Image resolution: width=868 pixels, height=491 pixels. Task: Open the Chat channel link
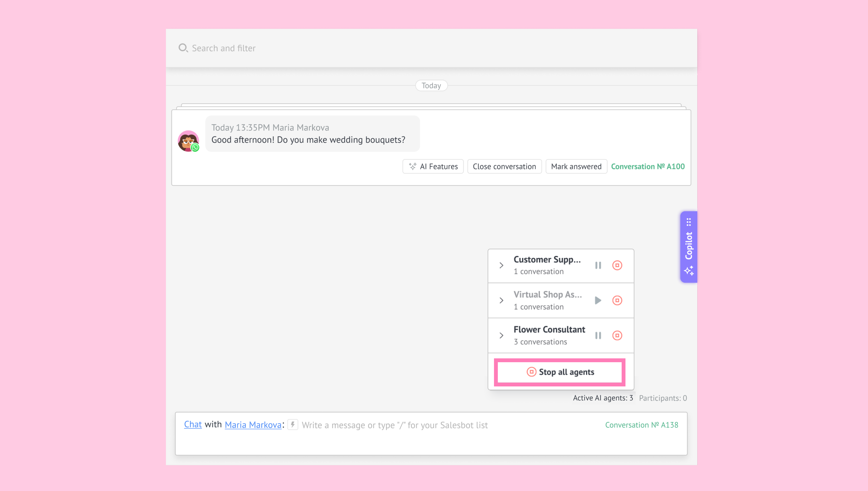193,425
